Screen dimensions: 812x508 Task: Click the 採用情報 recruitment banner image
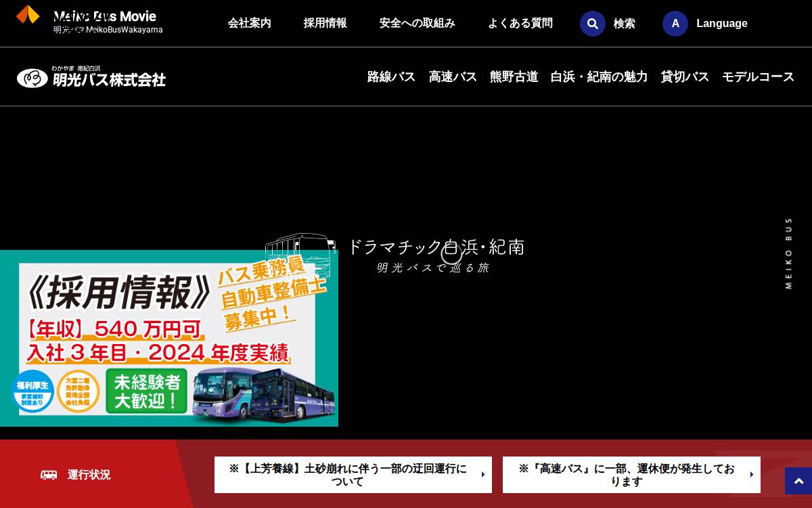pos(169,339)
